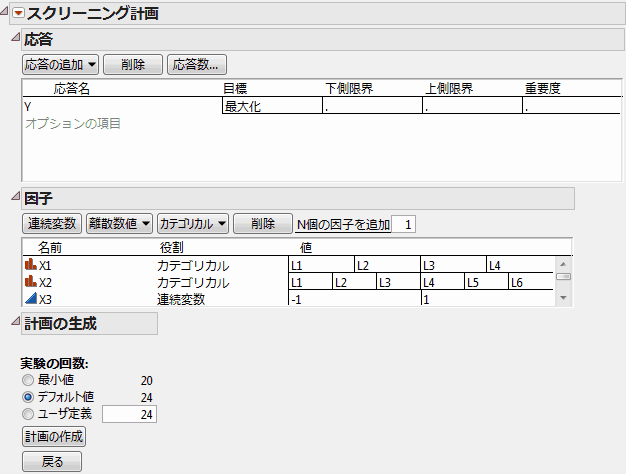This screenshot has width=626, height=474.
Task: Click the 削除 button in the 応答 section
Action: click(133, 65)
